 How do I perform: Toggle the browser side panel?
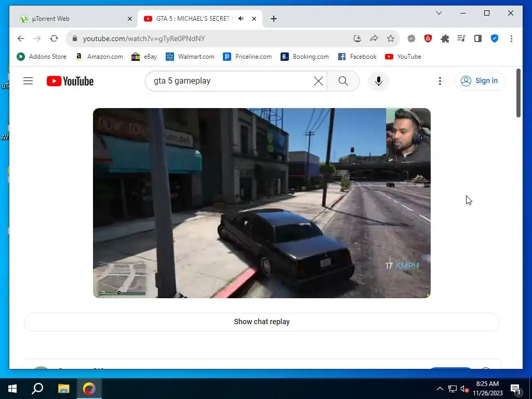coord(478,38)
